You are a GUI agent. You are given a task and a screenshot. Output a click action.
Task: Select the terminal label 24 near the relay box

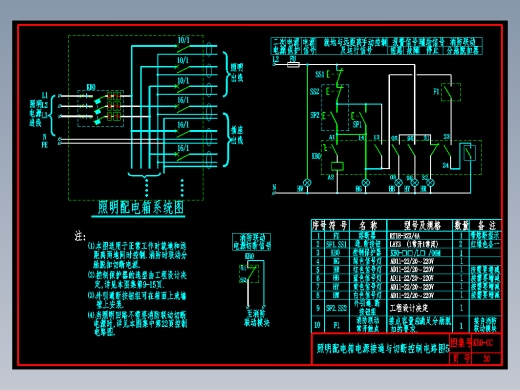445,165
